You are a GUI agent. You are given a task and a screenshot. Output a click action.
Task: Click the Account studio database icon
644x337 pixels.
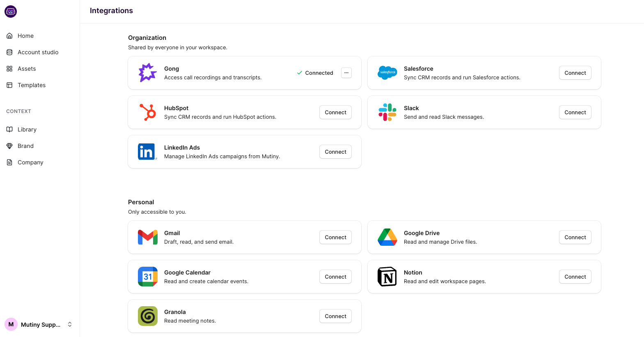click(x=9, y=52)
